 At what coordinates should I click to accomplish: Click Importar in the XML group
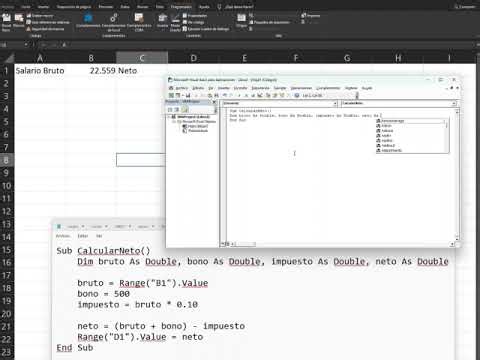(x=311, y=16)
